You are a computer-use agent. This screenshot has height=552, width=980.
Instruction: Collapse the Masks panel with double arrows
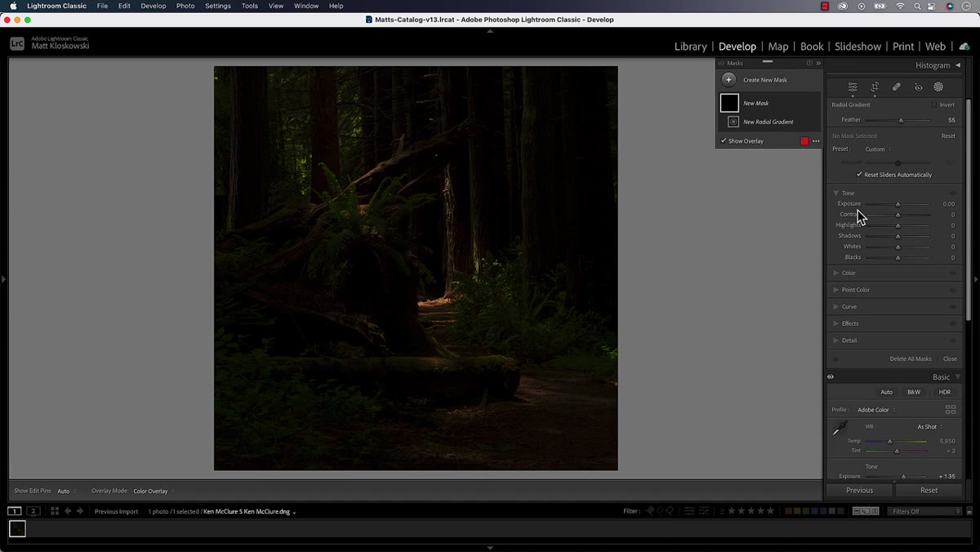coord(818,63)
